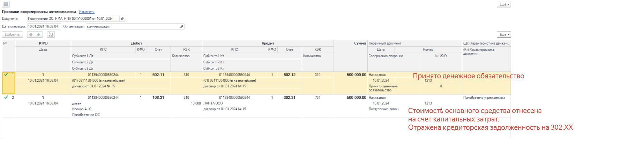Click the КФО main column header
Screen dimensions: 644x150
coord(43,43)
